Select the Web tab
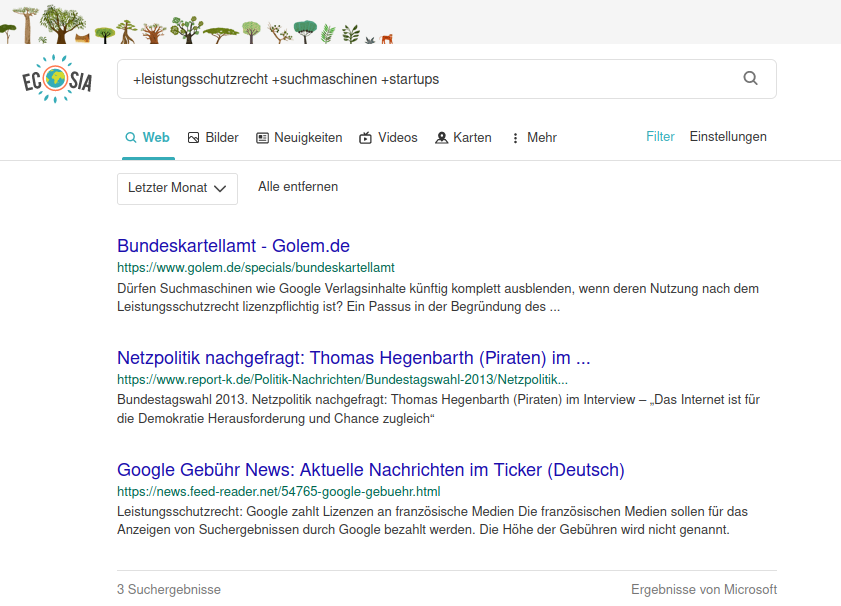841x606 pixels. coord(148,138)
